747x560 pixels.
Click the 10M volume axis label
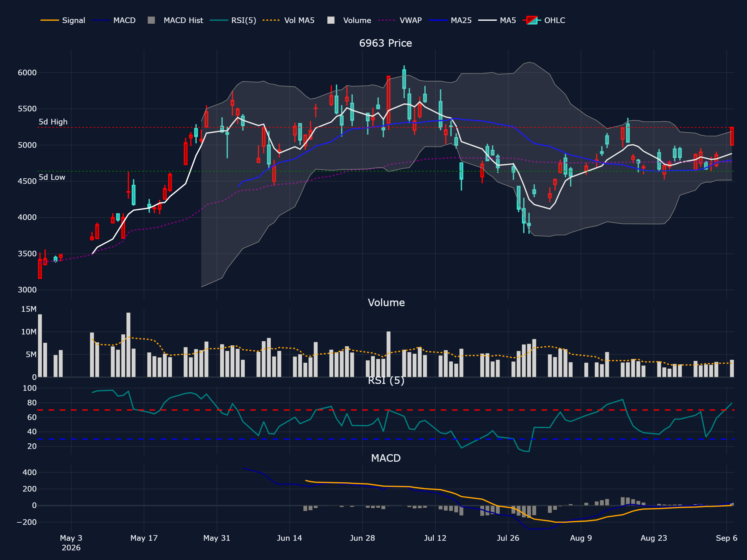click(29, 332)
